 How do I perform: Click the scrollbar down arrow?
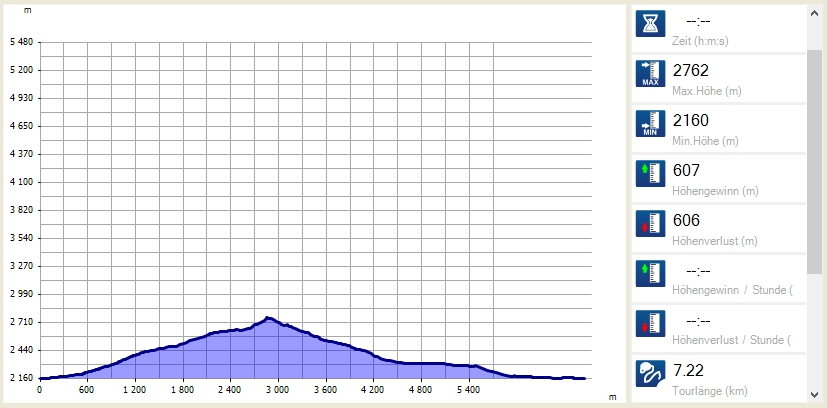click(814, 395)
